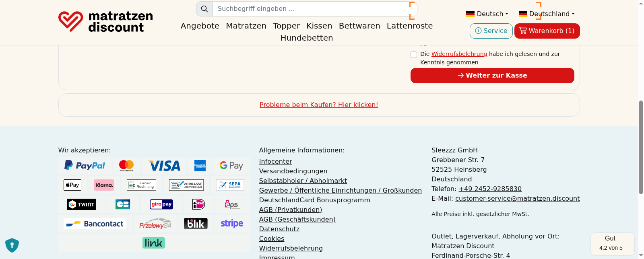Click the stripe logo
The width and height of the screenshot is (644, 259).
(x=232, y=223)
